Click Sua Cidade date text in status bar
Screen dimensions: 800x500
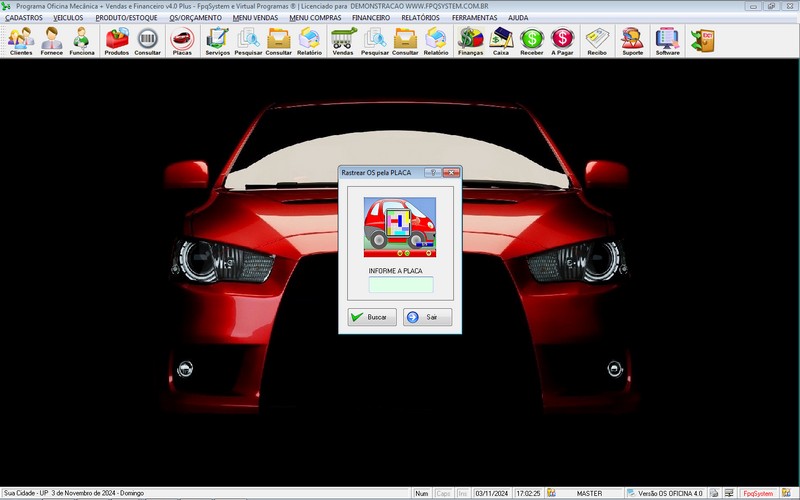coord(74,493)
